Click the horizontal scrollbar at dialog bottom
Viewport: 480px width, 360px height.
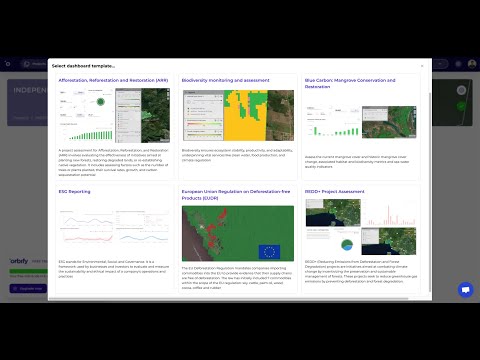point(229,299)
